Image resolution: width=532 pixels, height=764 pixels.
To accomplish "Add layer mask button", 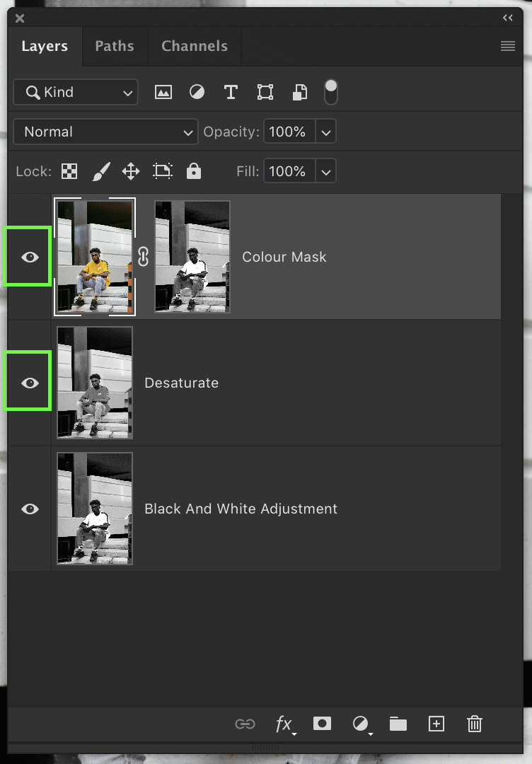I will [x=322, y=724].
